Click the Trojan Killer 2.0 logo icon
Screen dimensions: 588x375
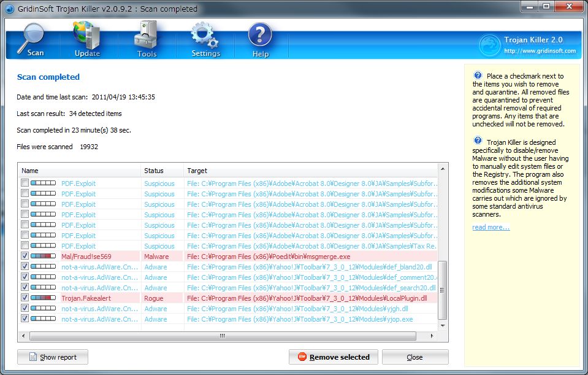pyautogui.click(x=490, y=45)
